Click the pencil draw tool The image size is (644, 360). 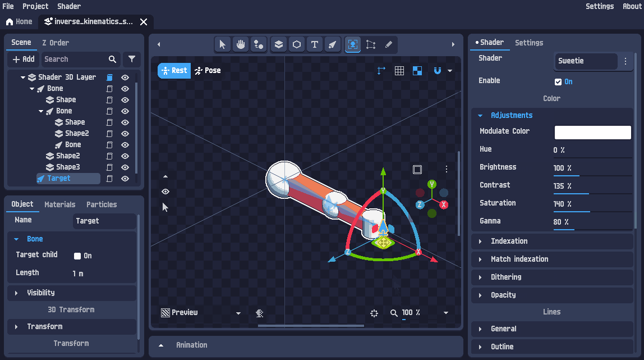pyautogui.click(x=389, y=44)
